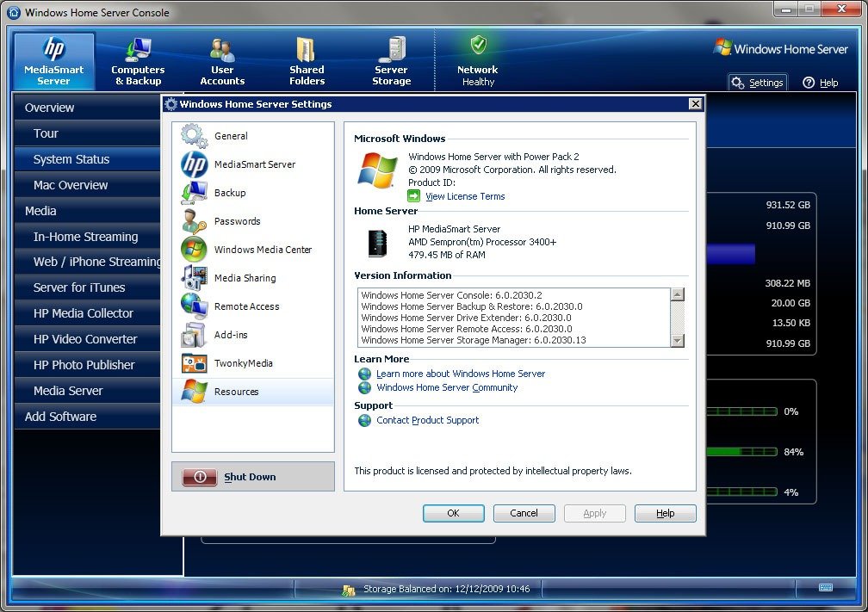The image size is (868, 612).
Task: Open Media Server in sidebar
Action: point(87,391)
